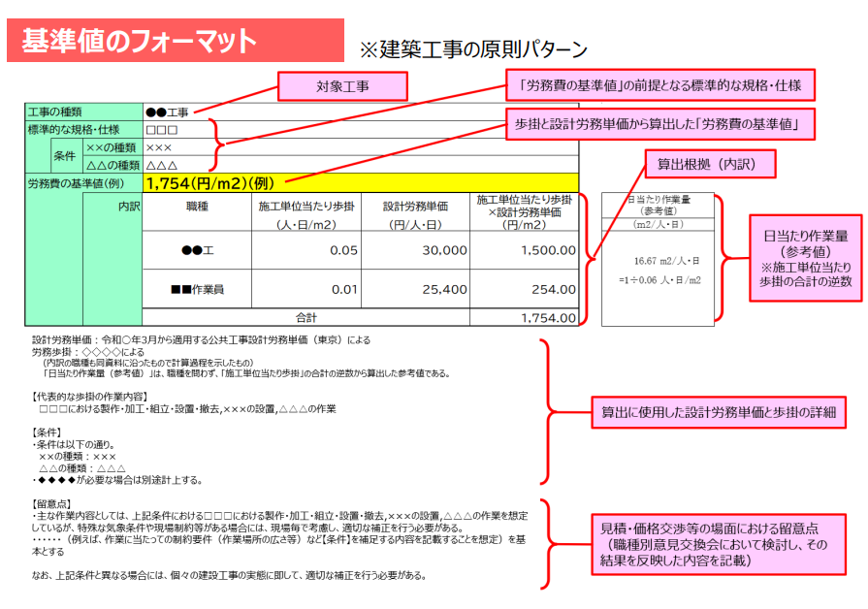The width and height of the screenshot is (868, 609).
Task: Select the callout about 標準的な規格・仕様
Action: 659,84
